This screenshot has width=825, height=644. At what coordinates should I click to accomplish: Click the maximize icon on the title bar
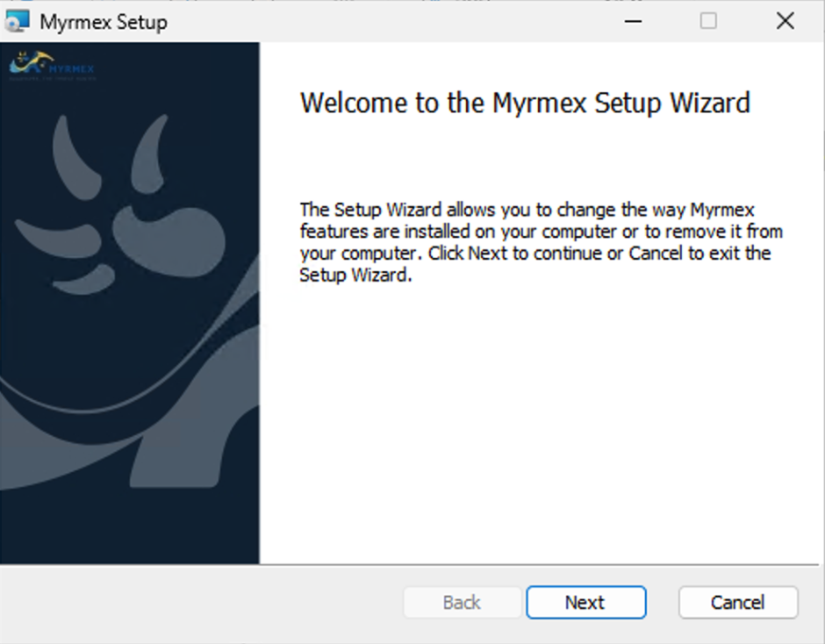(x=707, y=20)
